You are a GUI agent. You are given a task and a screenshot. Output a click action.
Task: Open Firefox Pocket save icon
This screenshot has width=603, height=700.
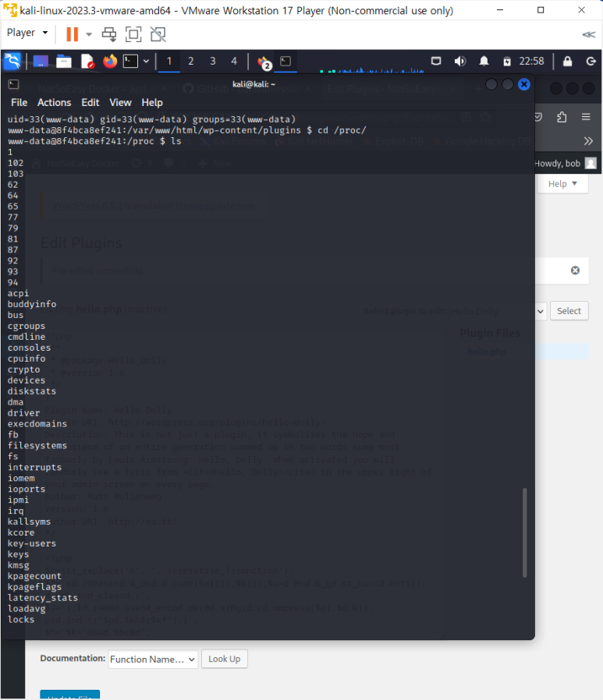[x=537, y=117]
